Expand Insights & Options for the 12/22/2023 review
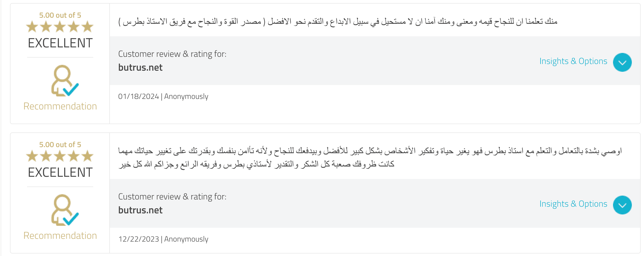 (x=622, y=205)
